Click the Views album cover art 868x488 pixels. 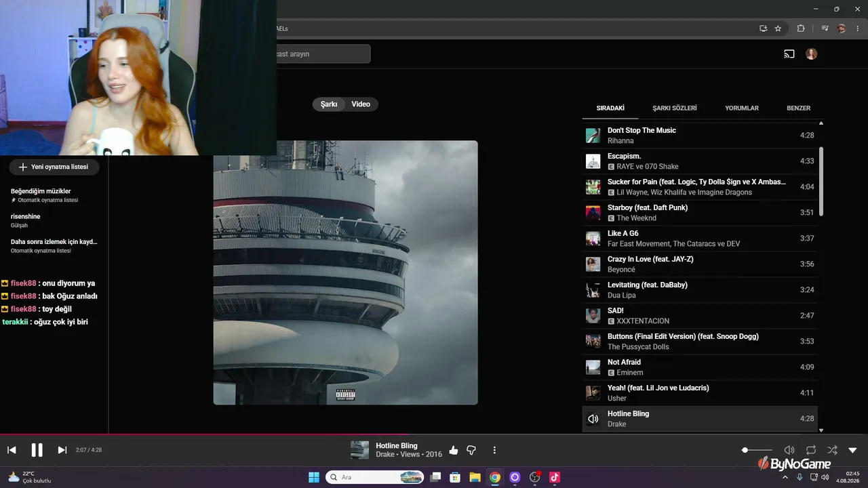(345, 272)
